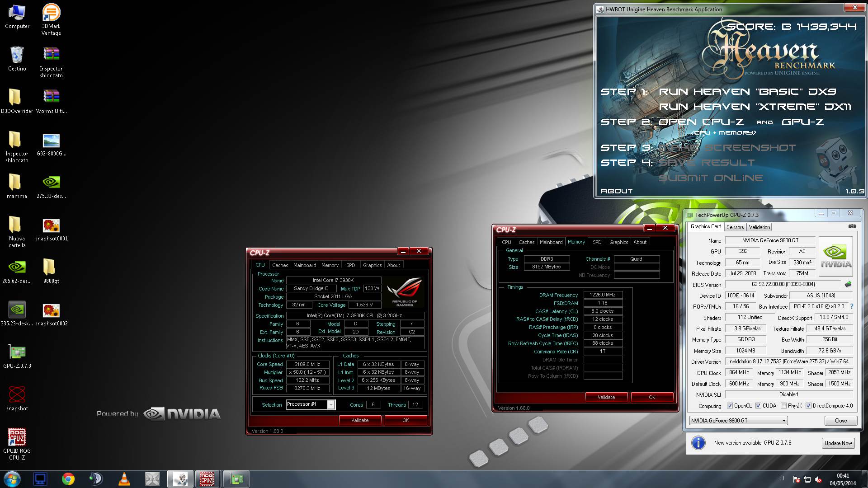
Task: Select the 285.62-des... NVIDIA installer
Action: tap(17, 271)
